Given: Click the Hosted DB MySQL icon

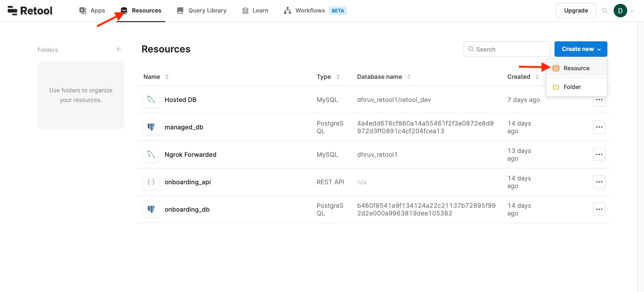Looking at the screenshot, I should coord(151,100).
